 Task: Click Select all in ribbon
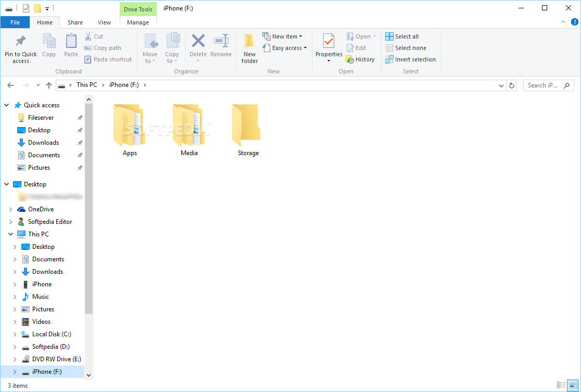pos(402,36)
